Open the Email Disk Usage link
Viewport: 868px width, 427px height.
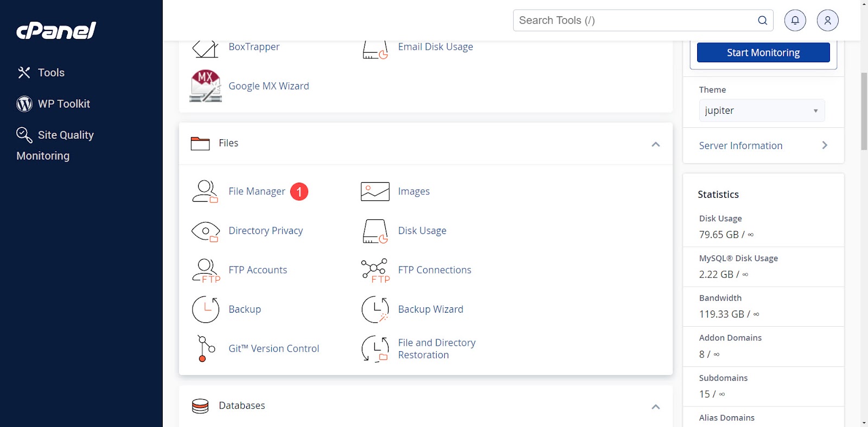(436, 47)
